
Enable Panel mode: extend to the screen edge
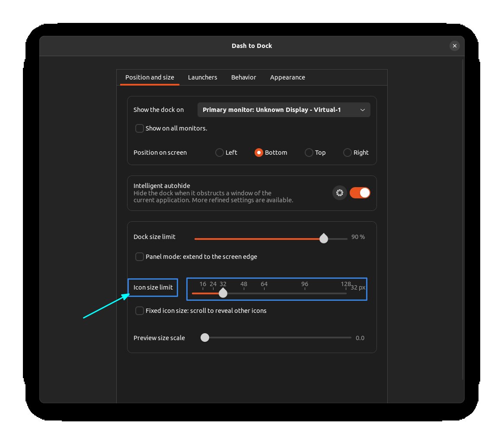(x=139, y=256)
